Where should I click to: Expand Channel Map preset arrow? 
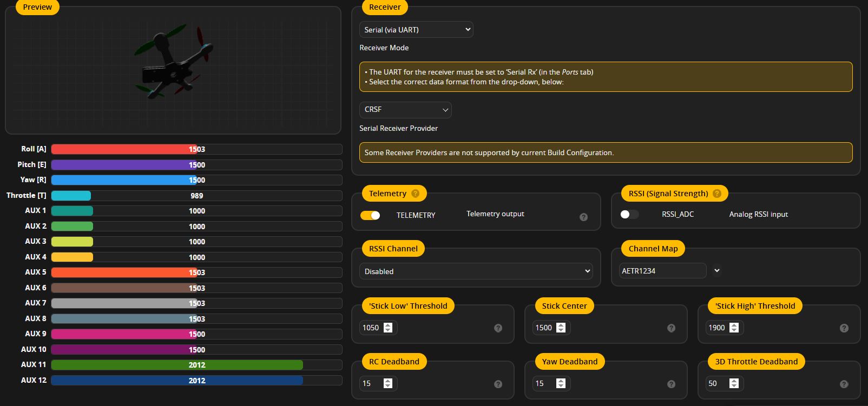(716, 270)
